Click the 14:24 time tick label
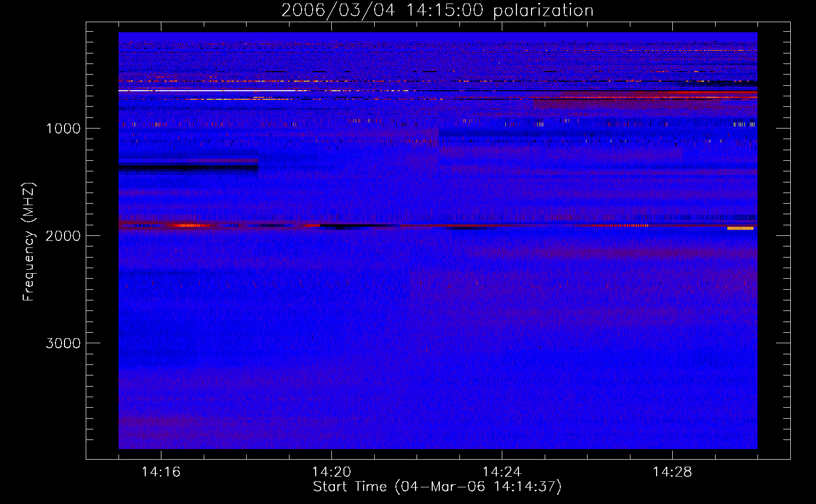 point(502,472)
